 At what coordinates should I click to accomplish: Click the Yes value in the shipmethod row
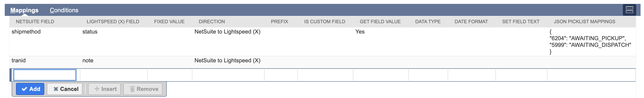360,32
